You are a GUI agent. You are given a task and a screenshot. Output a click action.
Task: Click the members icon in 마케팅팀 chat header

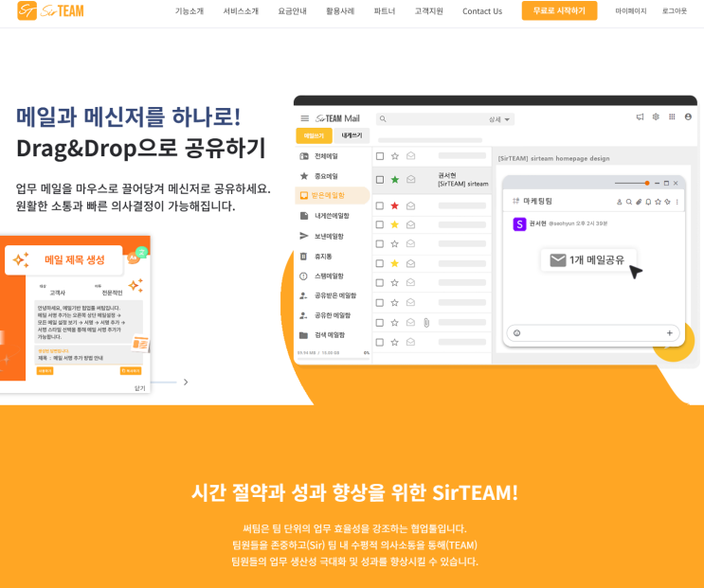pyautogui.click(x=619, y=202)
